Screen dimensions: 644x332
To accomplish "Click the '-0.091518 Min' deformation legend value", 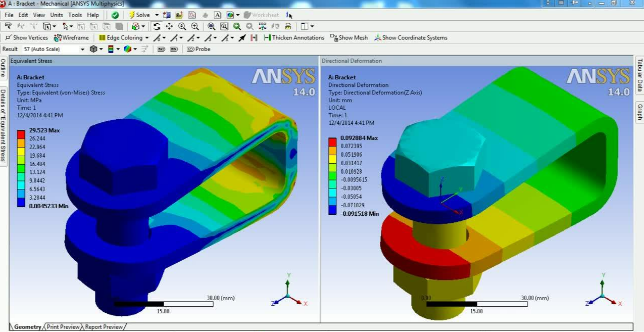I will (x=360, y=214).
